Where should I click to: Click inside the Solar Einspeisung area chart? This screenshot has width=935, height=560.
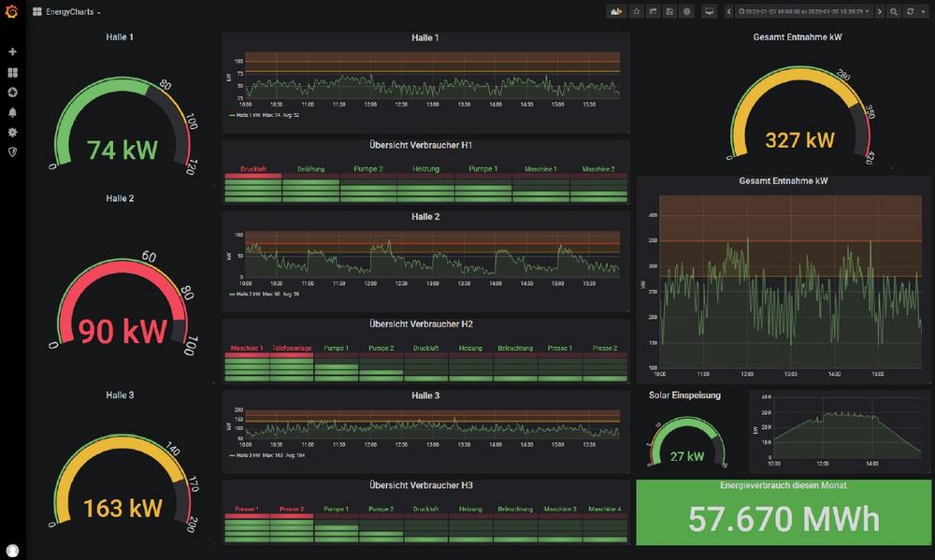[x=847, y=427]
